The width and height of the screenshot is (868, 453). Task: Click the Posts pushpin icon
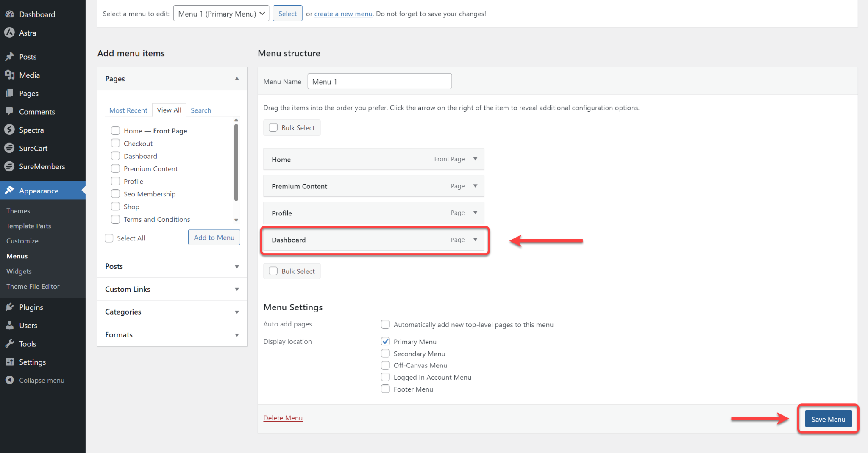point(10,56)
